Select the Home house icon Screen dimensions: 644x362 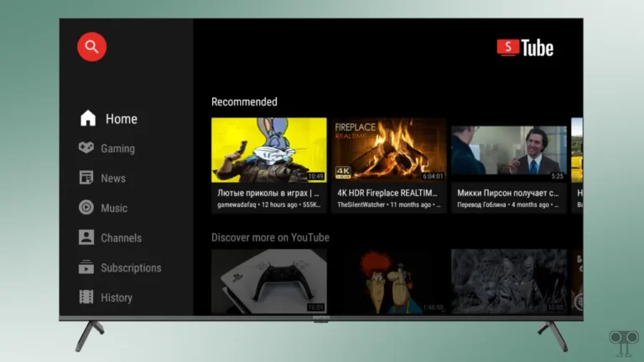point(88,118)
